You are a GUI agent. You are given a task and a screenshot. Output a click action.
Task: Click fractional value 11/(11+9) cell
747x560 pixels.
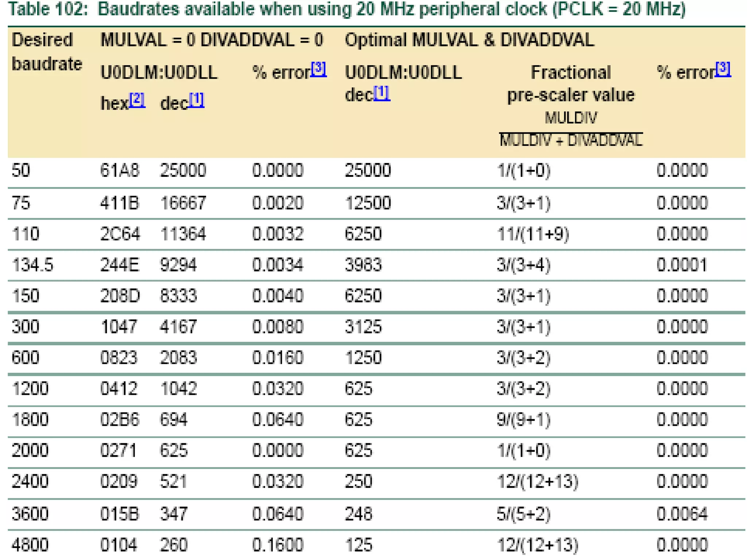[x=533, y=234]
